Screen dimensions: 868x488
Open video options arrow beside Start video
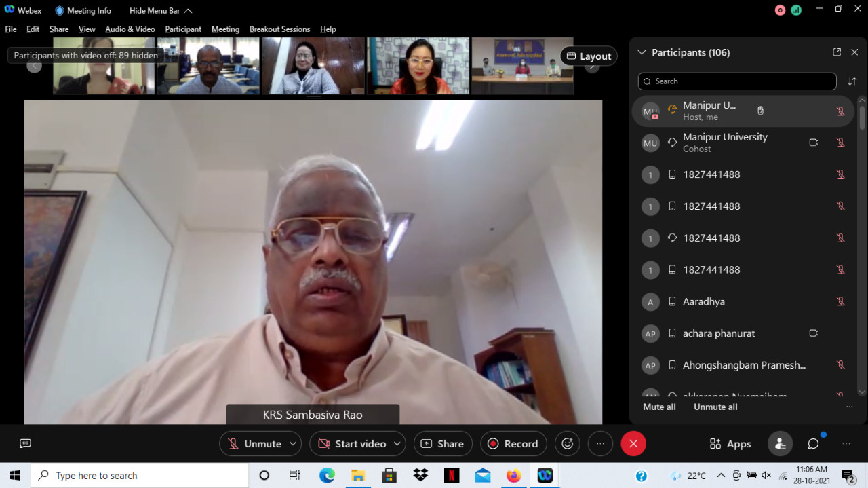(397, 443)
